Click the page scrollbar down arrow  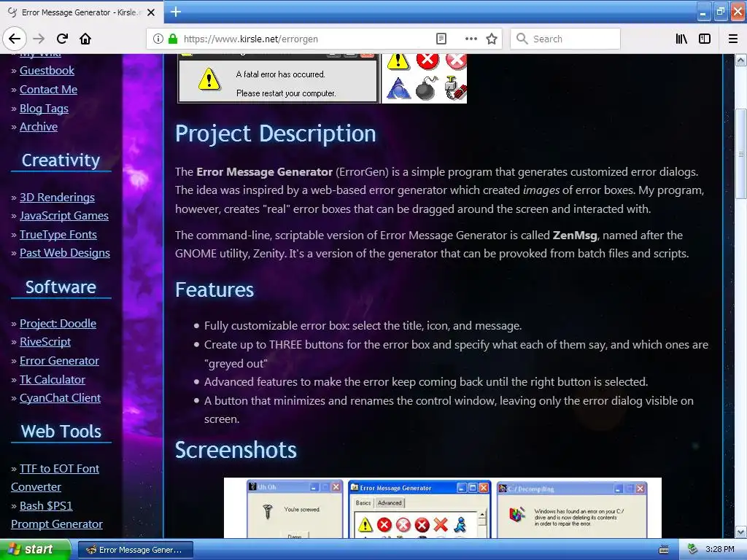(x=740, y=532)
